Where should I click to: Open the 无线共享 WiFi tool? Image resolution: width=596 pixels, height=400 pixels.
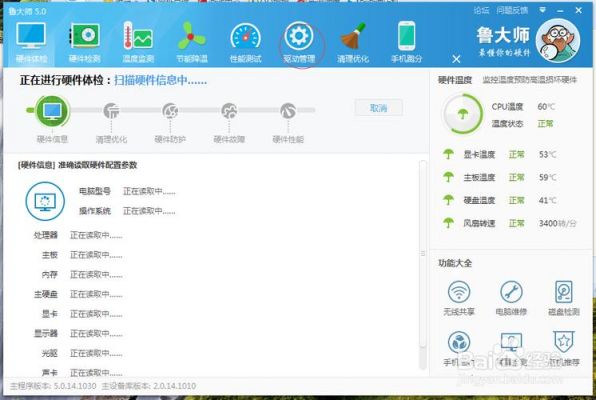point(459,298)
